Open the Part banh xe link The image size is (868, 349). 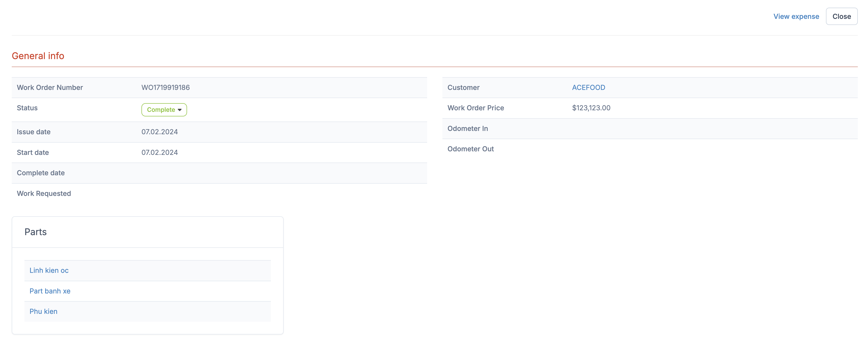click(x=50, y=291)
